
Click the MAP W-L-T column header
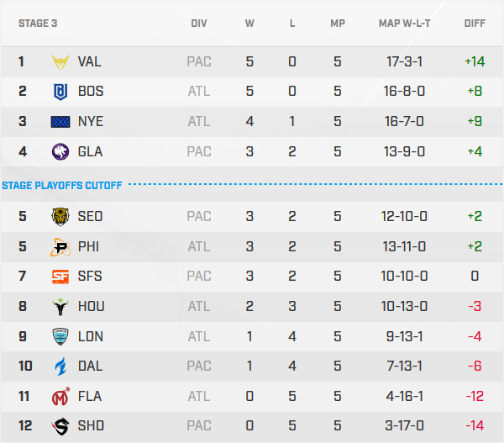[x=404, y=24]
